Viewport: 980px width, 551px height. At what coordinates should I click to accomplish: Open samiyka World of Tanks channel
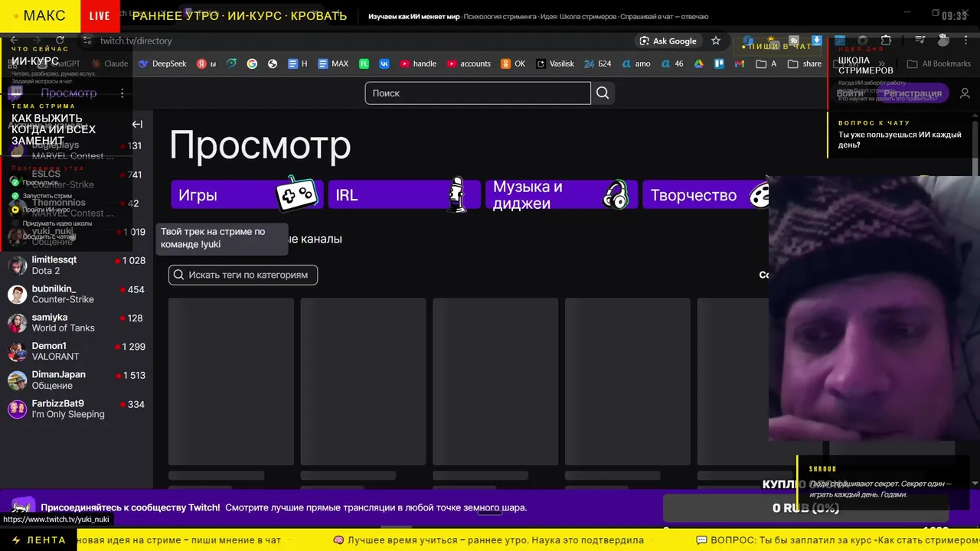tap(77, 322)
